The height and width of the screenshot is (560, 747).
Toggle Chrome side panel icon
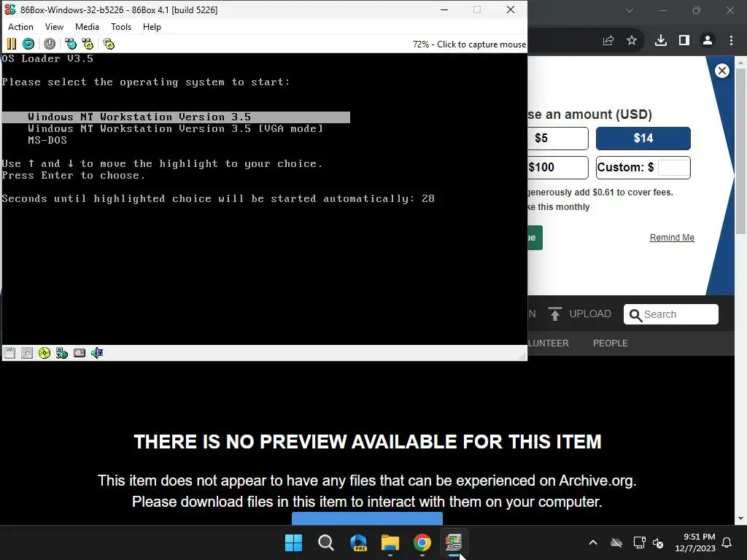coord(684,41)
